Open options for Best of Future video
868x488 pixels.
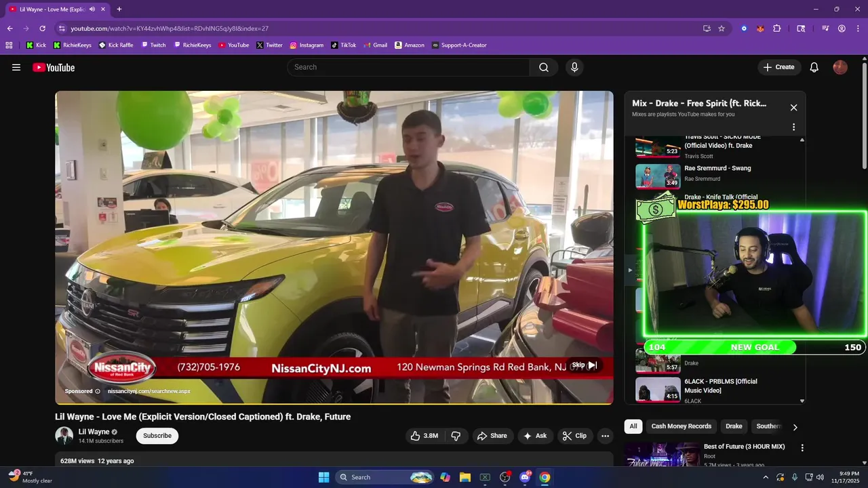point(802,448)
